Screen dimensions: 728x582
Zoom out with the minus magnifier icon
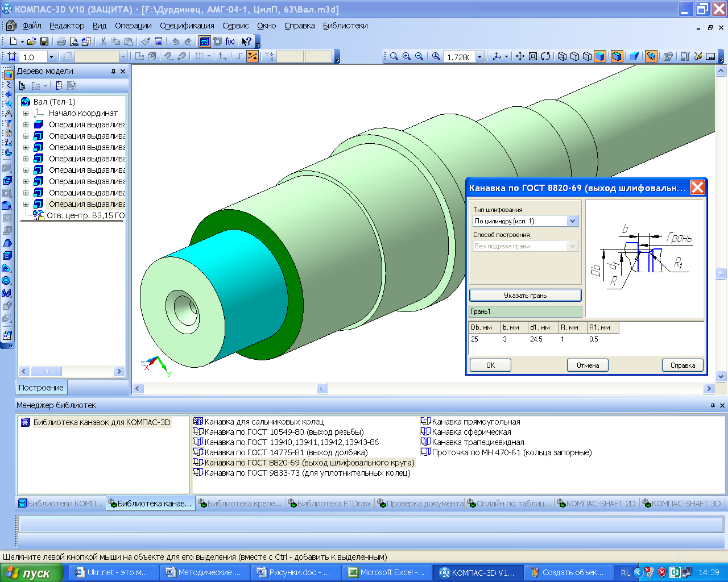coord(419,56)
